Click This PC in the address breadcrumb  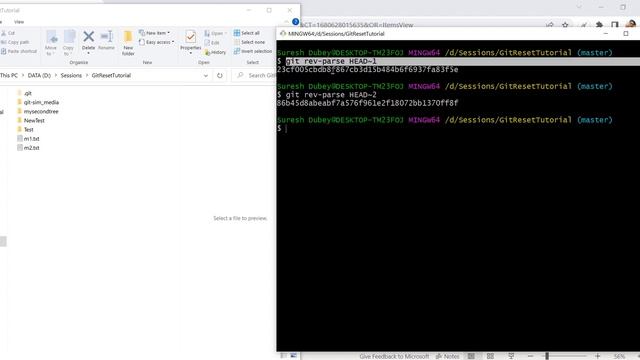point(9,76)
